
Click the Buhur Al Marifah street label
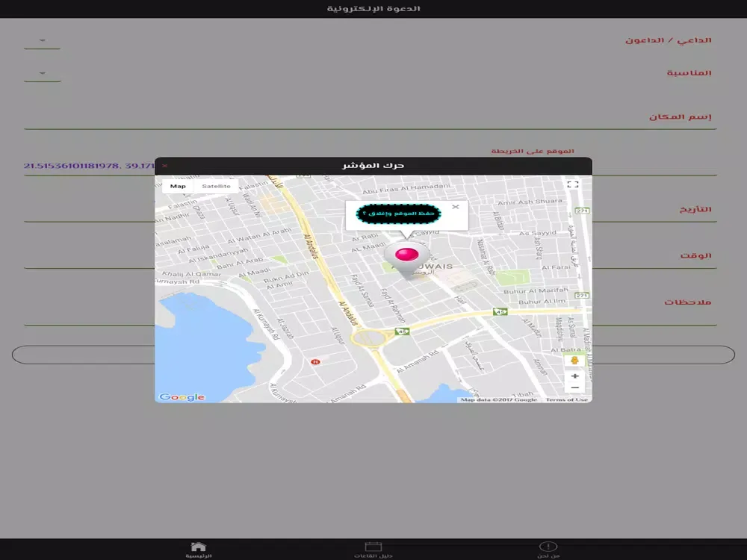pyautogui.click(x=536, y=290)
